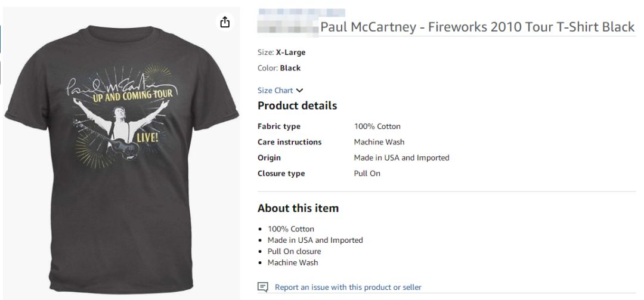This screenshot has height=300, width=644.
Task: Click the Pull On closure bullet text
Action: pyautogui.click(x=294, y=251)
